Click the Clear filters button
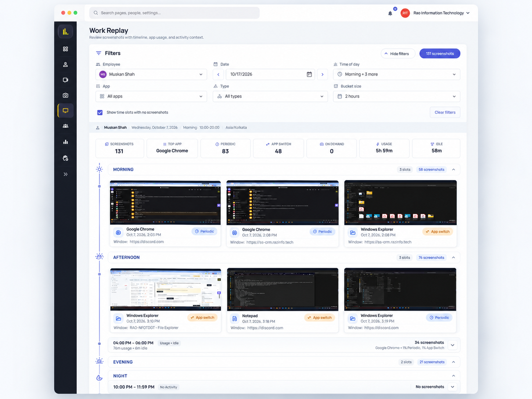Viewport: 532px width, 399px height. click(445, 112)
